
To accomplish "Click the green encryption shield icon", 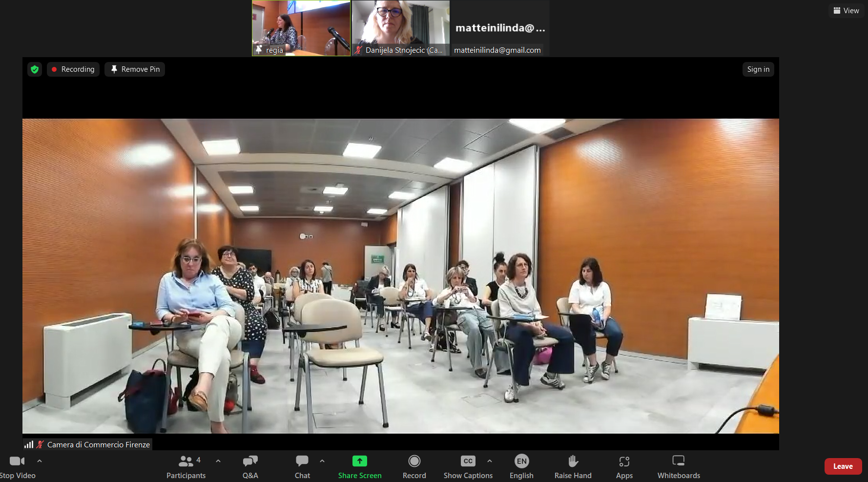I will pyautogui.click(x=35, y=69).
